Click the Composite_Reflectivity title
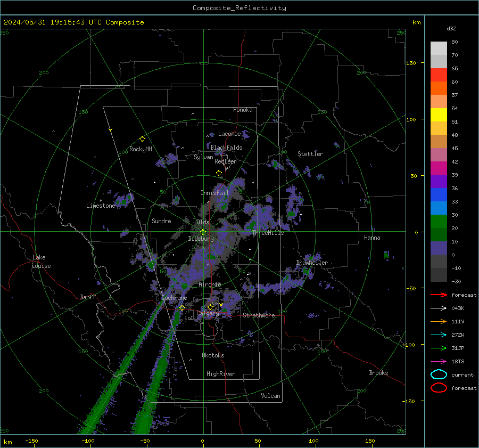 [x=239, y=8]
